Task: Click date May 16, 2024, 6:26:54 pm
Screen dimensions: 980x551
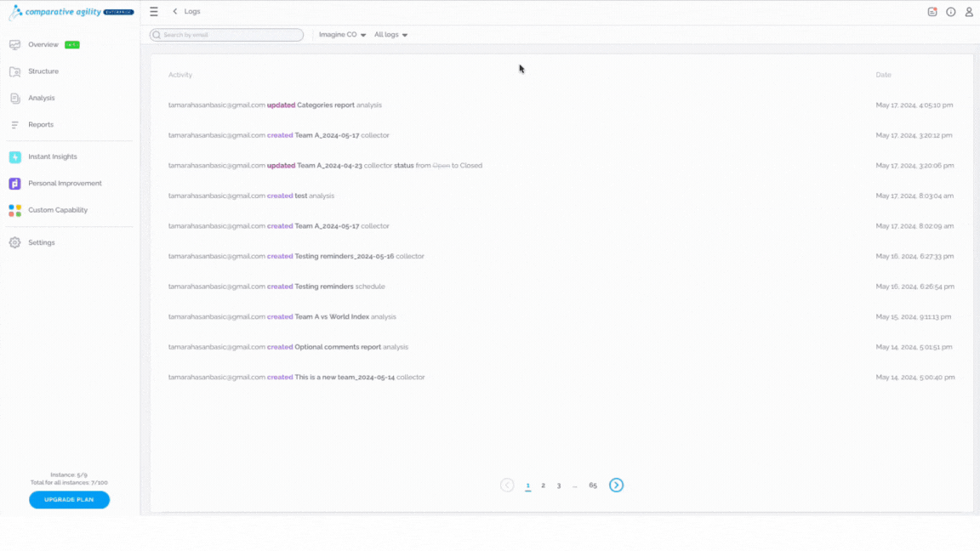Action: click(915, 287)
